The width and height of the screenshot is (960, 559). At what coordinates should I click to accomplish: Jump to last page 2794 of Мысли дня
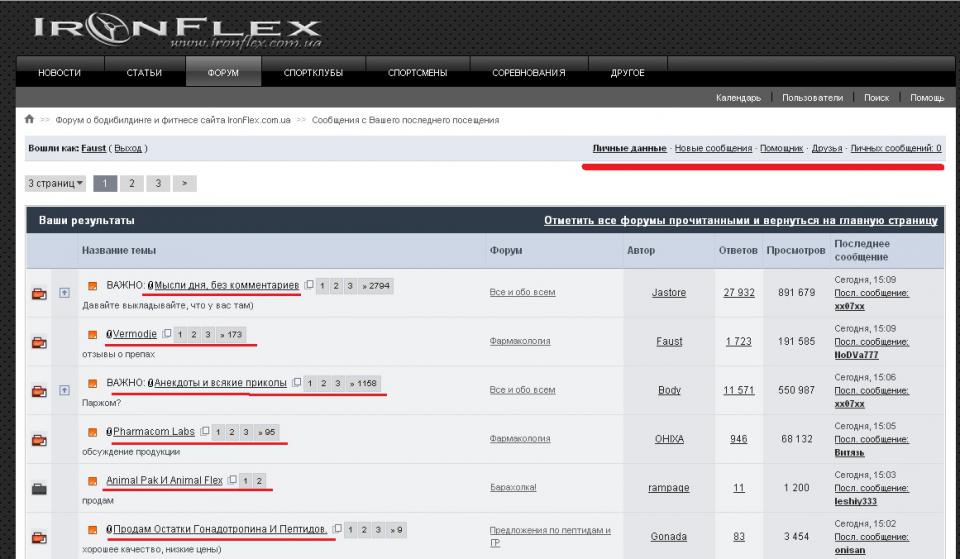coord(376,286)
